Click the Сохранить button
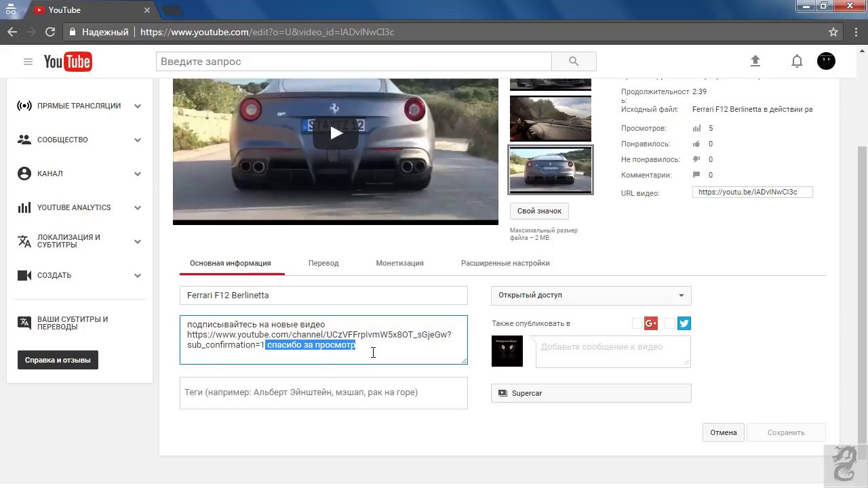 point(786,432)
